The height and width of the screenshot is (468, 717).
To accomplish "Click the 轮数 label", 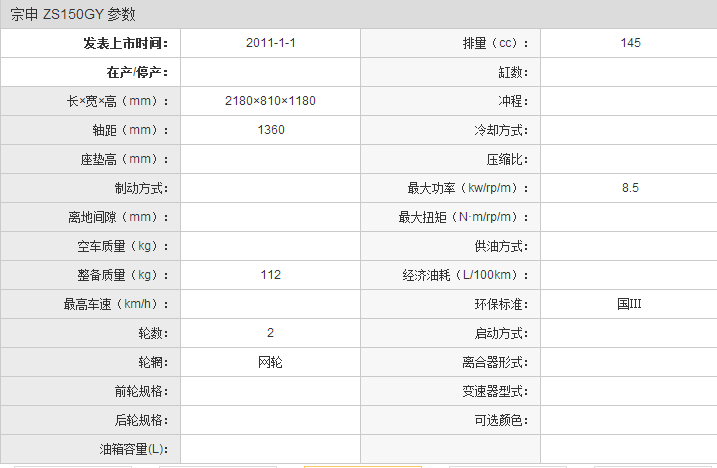I will click(x=153, y=333).
